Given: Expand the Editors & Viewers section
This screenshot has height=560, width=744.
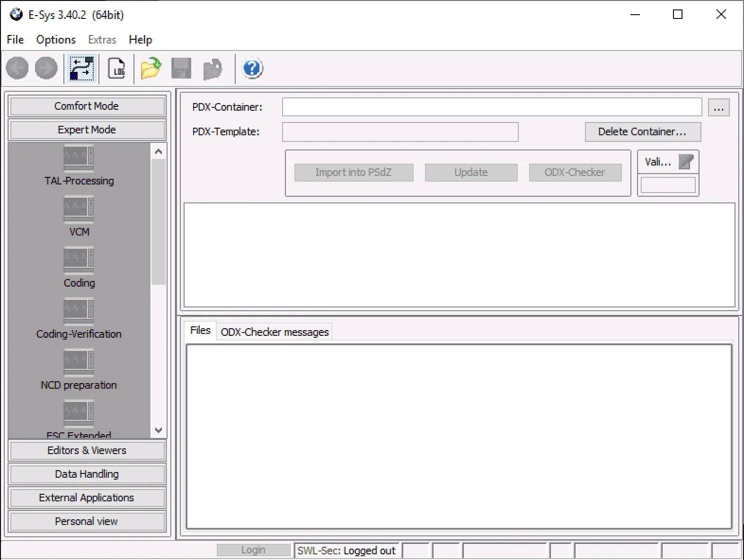Looking at the screenshot, I should pyautogui.click(x=87, y=450).
